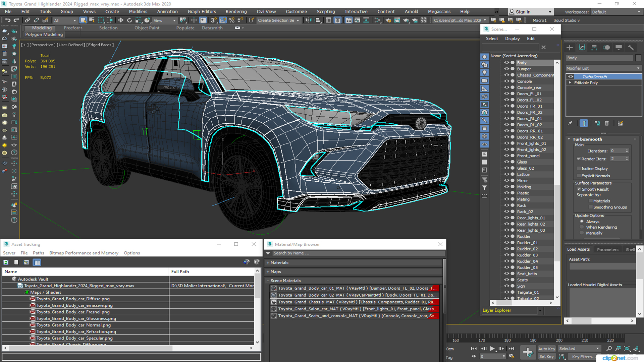Open the Graph Editors menu
The height and width of the screenshot is (362, 644).
point(202,11)
